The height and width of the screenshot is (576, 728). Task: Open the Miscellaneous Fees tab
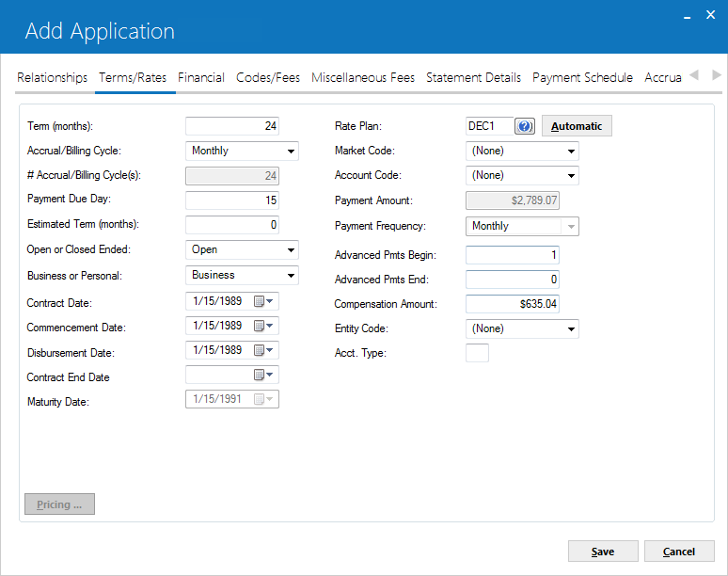pyautogui.click(x=363, y=77)
